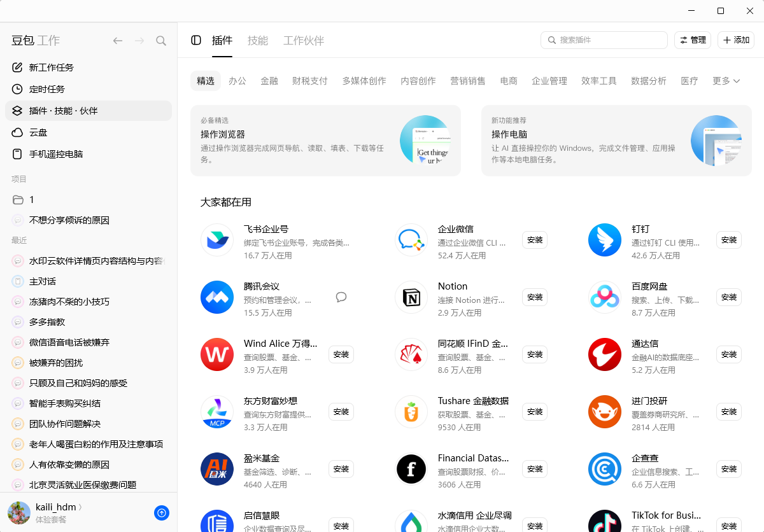
Task: Select 插件 · 技能 · 伙伴 sidebar entry
Action: (x=88, y=111)
